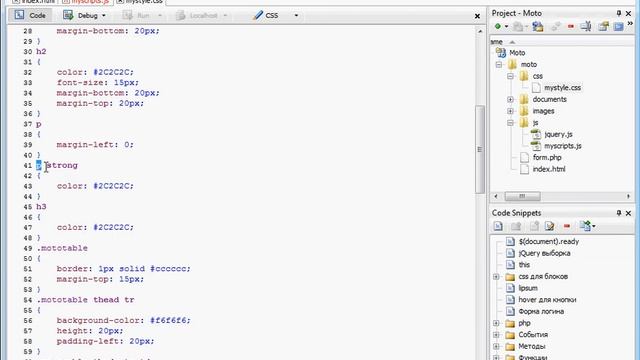The width and height of the screenshot is (640, 360).
Task: Expand the Методы snippet folder
Action: [x=496, y=347]
